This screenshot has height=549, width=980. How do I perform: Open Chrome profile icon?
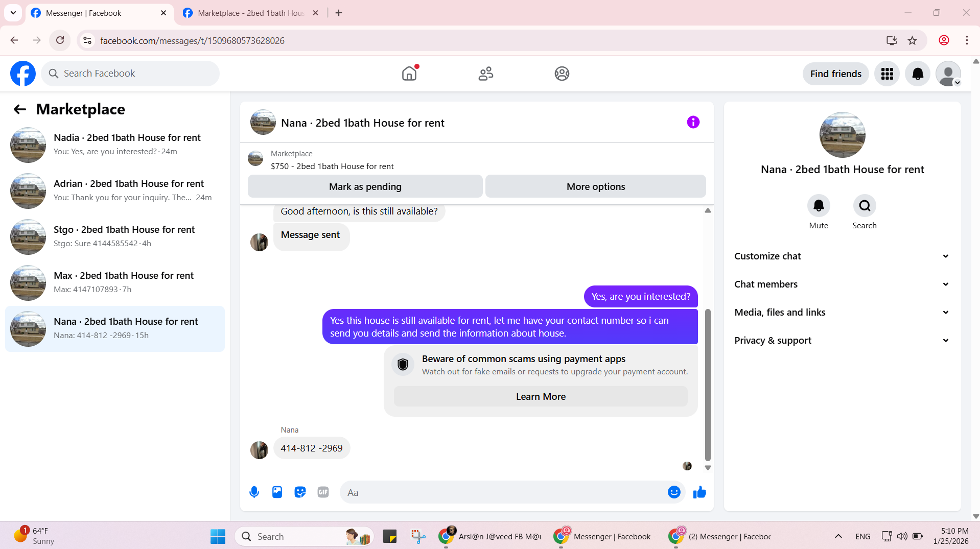point(944,40)
